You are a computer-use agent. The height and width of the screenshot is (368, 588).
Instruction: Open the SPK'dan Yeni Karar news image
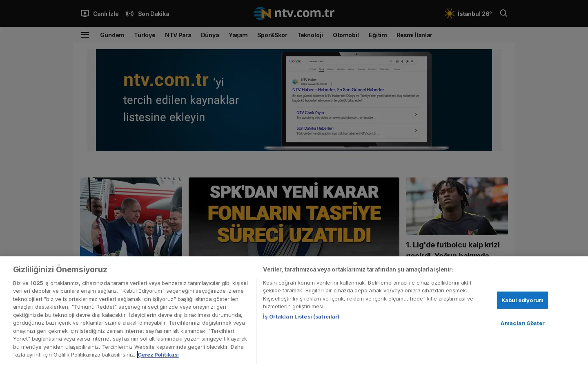pos(294,217)
